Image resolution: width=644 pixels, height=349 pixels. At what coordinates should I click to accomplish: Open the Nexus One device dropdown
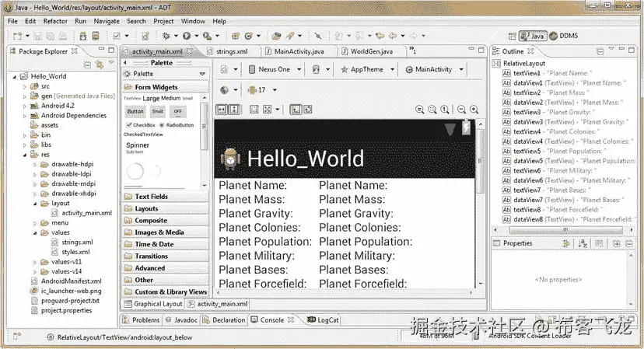point(275,69)
